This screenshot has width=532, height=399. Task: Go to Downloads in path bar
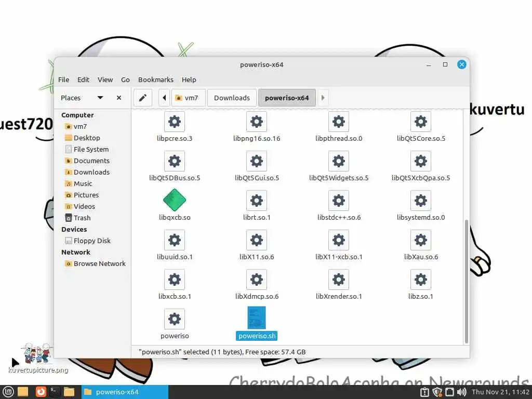(232, 98)
